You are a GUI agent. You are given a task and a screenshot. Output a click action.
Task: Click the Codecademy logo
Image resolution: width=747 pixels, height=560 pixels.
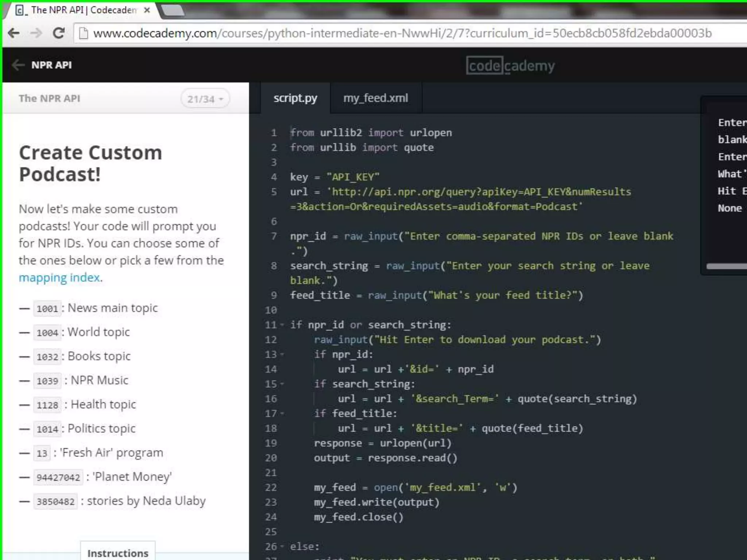(x=510, y=66)
